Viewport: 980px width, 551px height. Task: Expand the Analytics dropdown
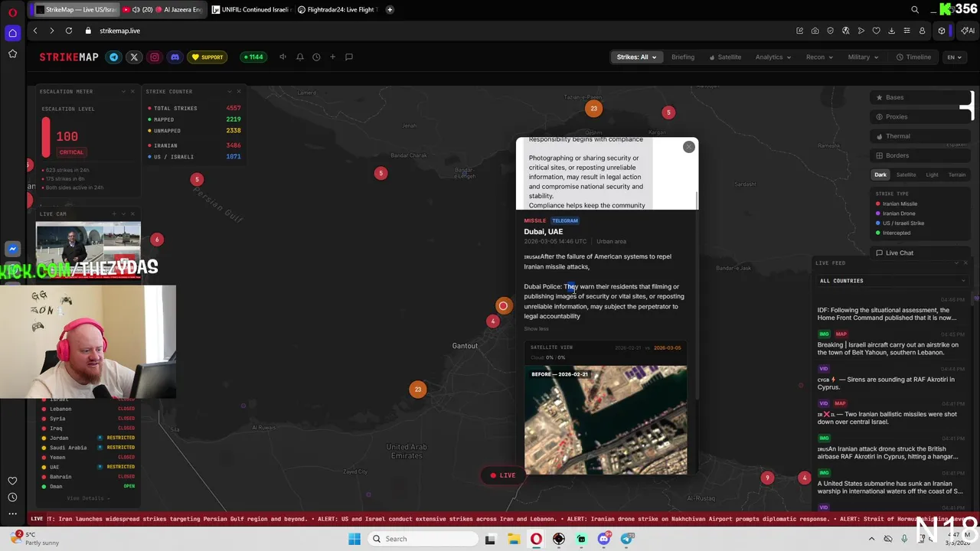pos(773,57)
